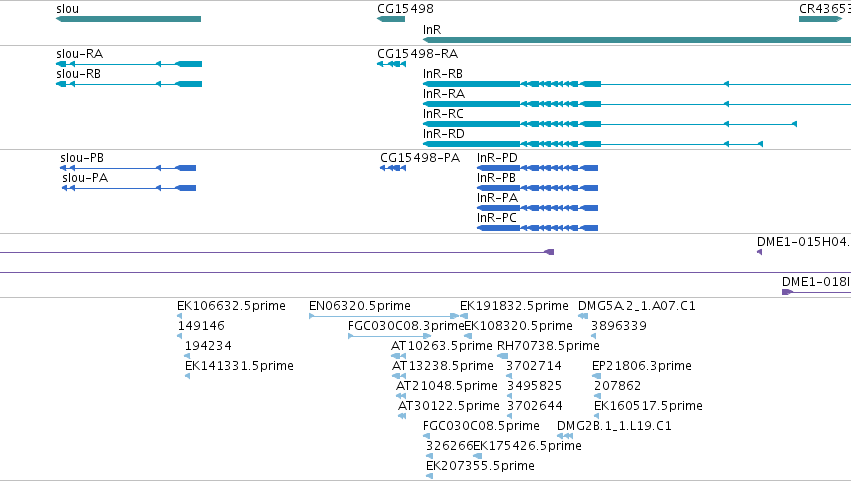851x481 pixels.
Task: Click the InR-PC protein label
Action: pos(497,218)
